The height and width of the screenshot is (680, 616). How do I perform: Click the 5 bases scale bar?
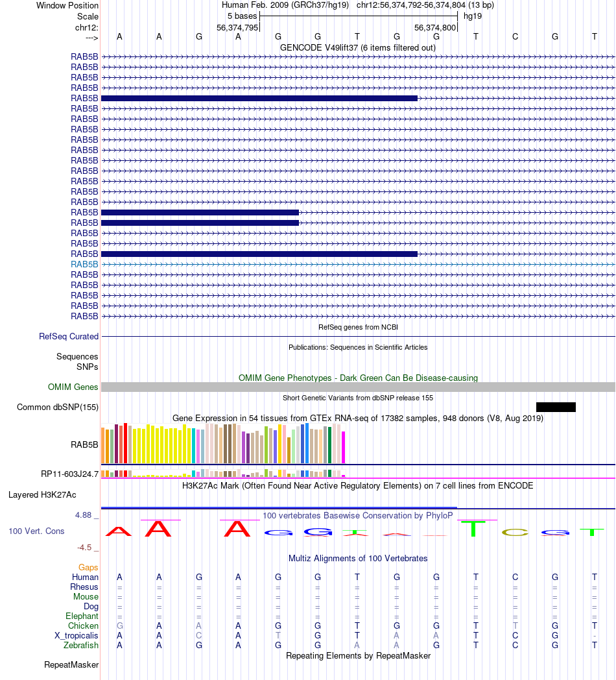coord(358,16)
